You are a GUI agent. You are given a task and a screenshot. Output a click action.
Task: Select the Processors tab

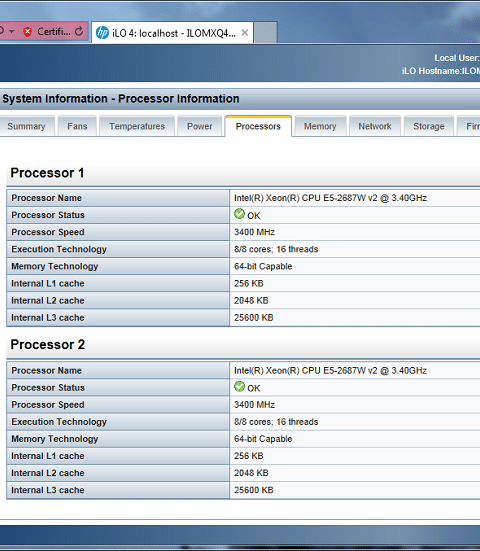[258, 126]
